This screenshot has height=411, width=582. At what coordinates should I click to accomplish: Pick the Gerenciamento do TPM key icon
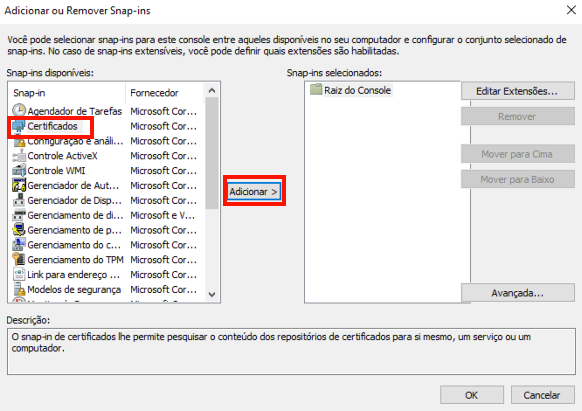[x=19, y=260]
